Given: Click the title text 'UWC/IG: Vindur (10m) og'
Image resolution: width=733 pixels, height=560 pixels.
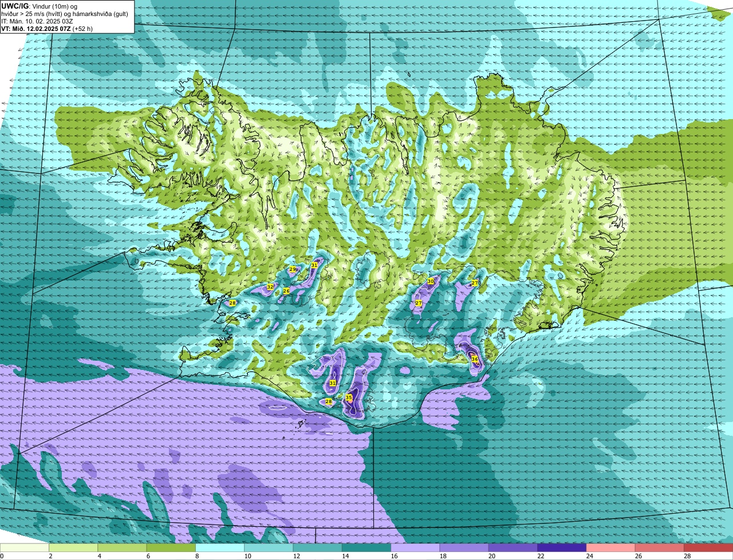Looking at the screenshot, I should pos(40,6).
